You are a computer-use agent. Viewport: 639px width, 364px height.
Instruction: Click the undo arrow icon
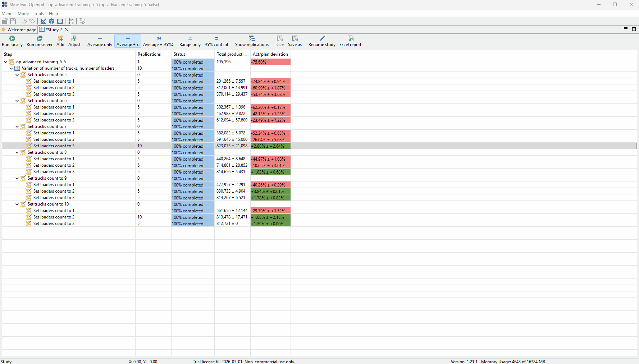coord(24,21)
